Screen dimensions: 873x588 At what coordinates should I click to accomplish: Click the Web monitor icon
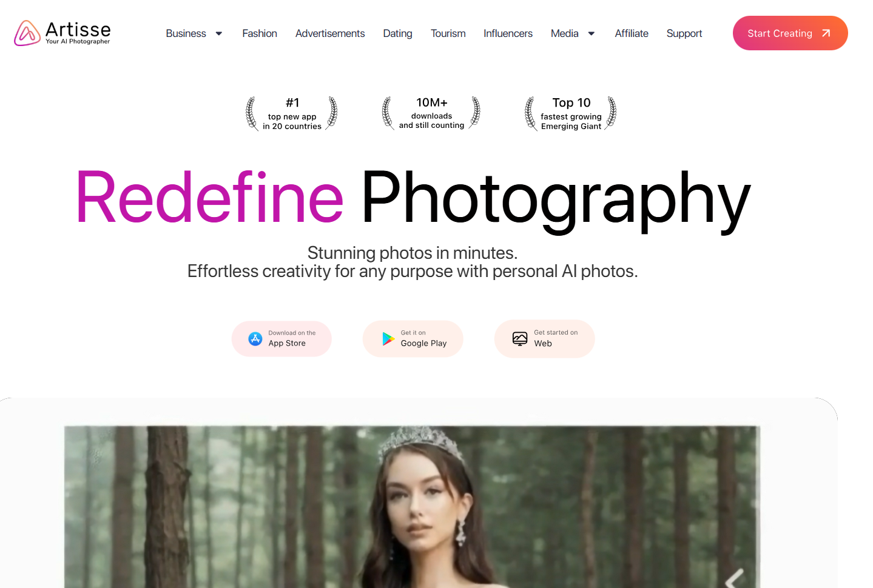coord(520,339)
